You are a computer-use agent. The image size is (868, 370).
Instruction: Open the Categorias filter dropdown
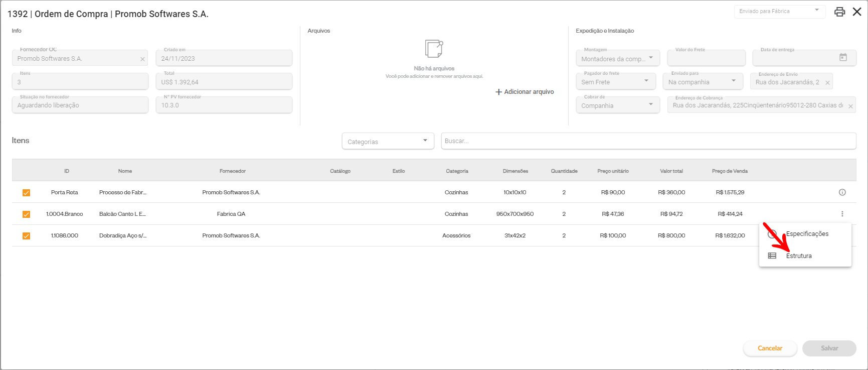pyautogui.click(x=388, y=141)
